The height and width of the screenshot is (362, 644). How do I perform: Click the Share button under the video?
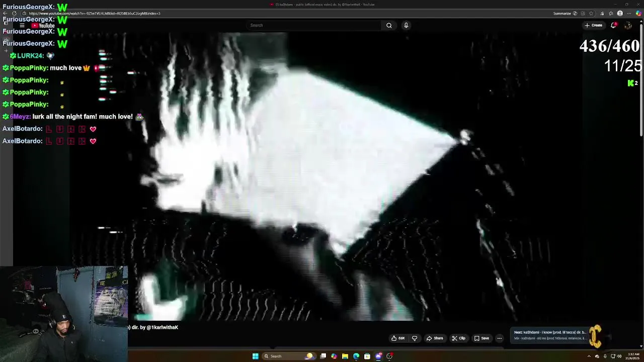pyautogui.click(x=435, y=338)
